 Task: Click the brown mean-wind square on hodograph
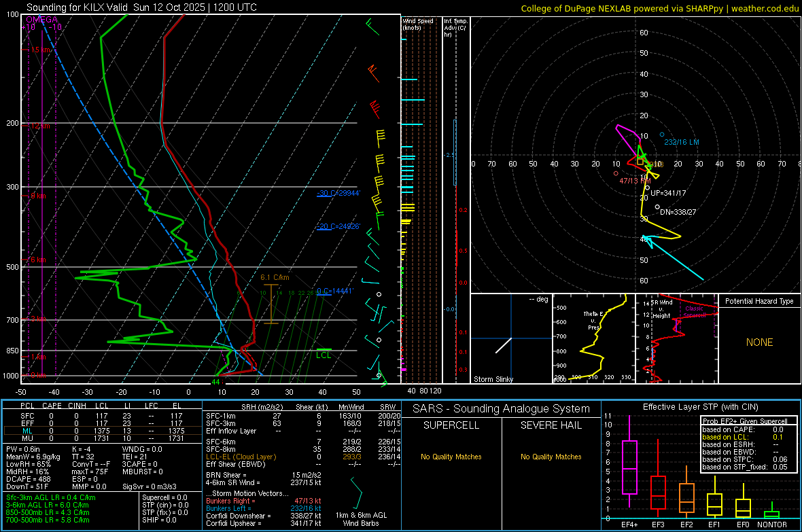pyautogui.click(x=640, y=162)
